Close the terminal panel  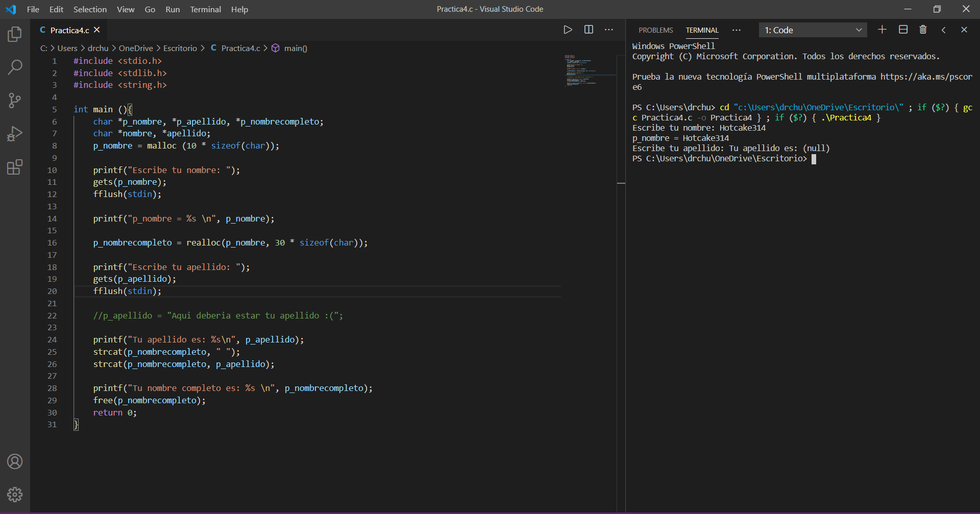point(964,30)
